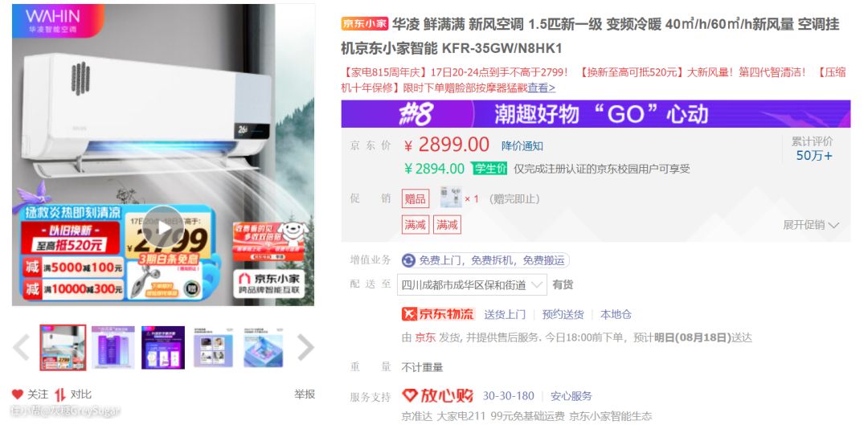The height and width of the screenshot is (429, 868).
Task: Click the heart 关注 follow icon
Action: (x=18, y=394)
